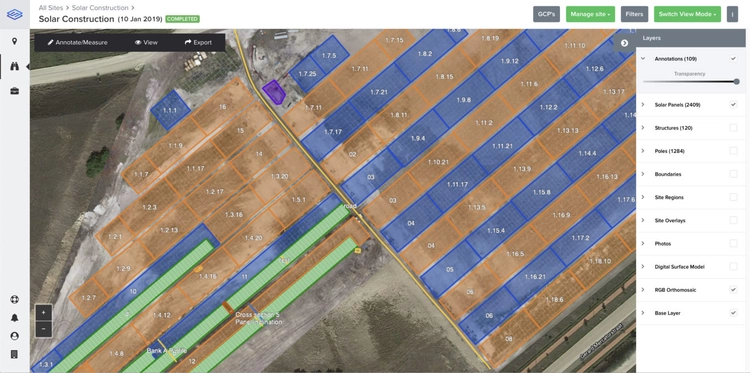This screenshot has width=750, height=373.
Task: Click the map zoom in plus button
Action: [x=44, y=313]
